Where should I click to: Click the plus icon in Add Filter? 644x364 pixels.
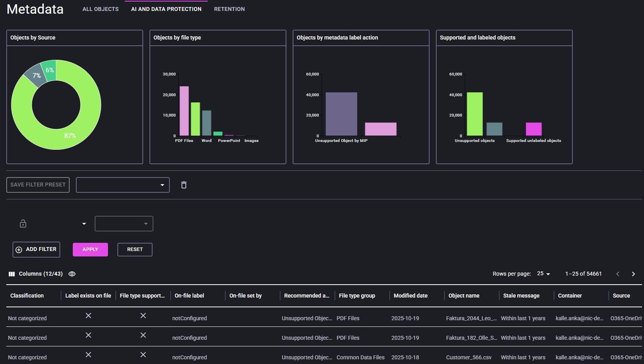pos(19,249)
